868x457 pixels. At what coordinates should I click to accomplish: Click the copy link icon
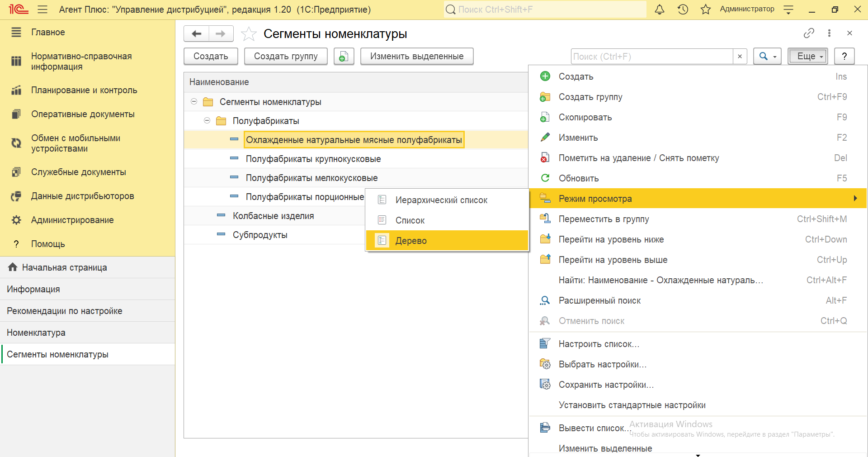click(x=809, y=33)
